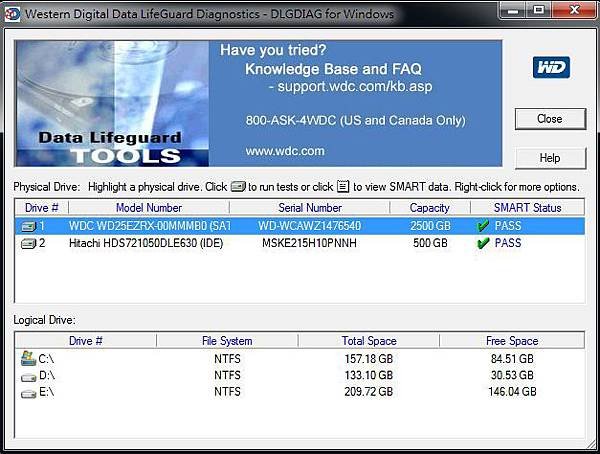The width and height of the screenshot is (600, 454).
Task: Select drive 1 hard disk icon
Action: pos(28,227)
